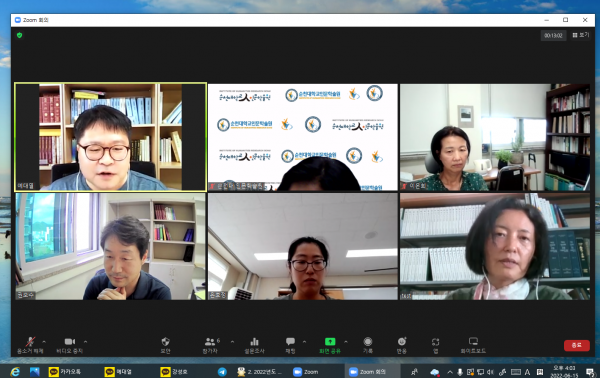The height and width of the screenshot is (378, 600).
Task: Select highlighted speaker video tile with glasses
Action: (111, 137)
